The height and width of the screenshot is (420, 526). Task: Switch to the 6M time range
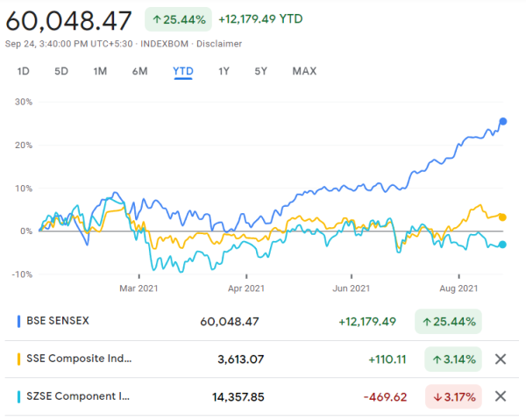139,71
